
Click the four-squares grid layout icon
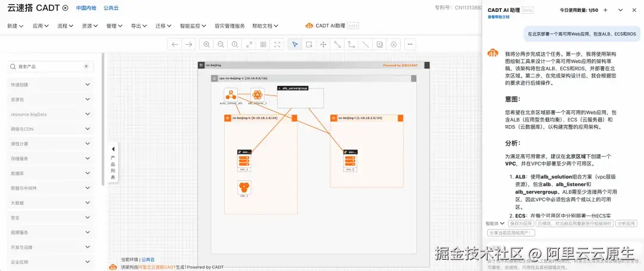point(264,44)
